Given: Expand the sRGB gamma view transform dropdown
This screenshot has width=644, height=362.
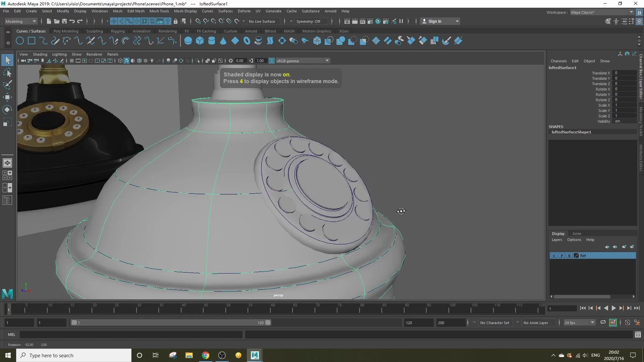Looking at the screenshot, I should 327,61.
